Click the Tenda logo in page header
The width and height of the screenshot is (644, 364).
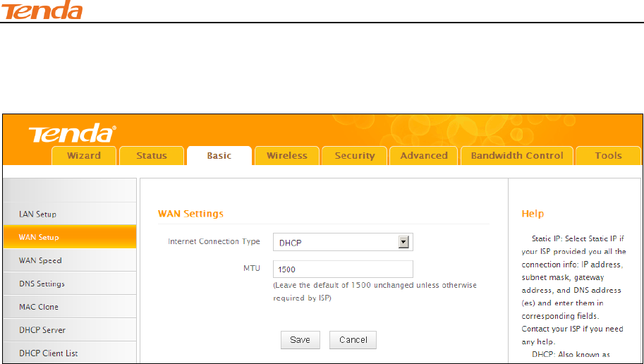pos(42,10)
